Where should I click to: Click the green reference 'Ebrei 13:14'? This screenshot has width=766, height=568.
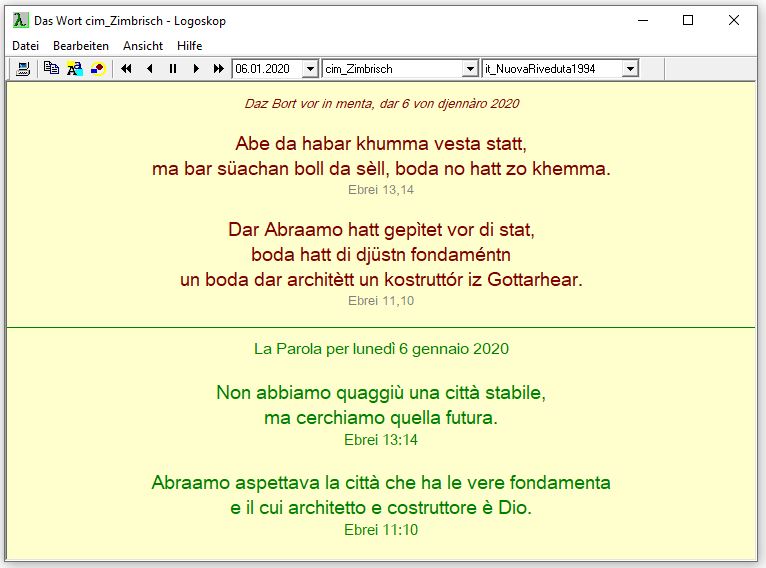coord(381,440)
